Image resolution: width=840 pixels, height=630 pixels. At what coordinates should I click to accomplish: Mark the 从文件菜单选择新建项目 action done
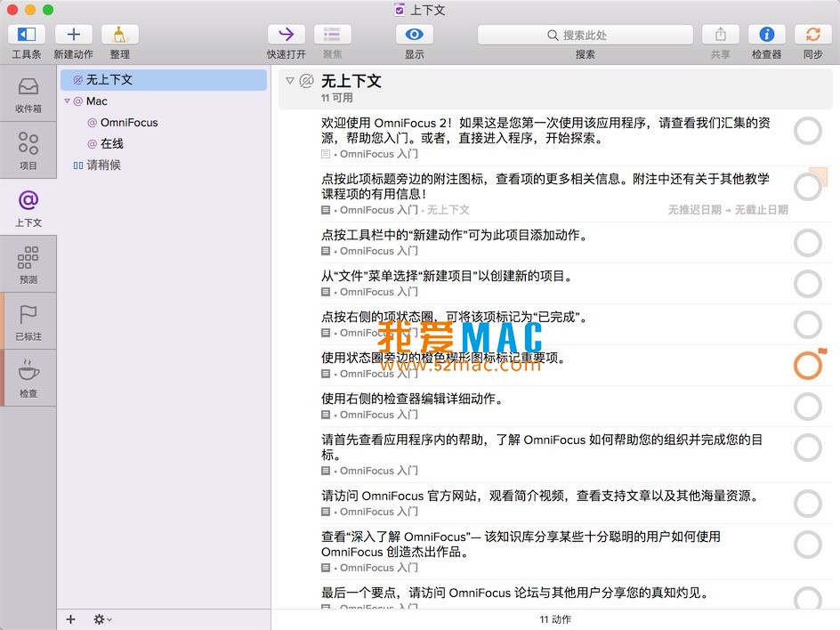tap(807, 284)
